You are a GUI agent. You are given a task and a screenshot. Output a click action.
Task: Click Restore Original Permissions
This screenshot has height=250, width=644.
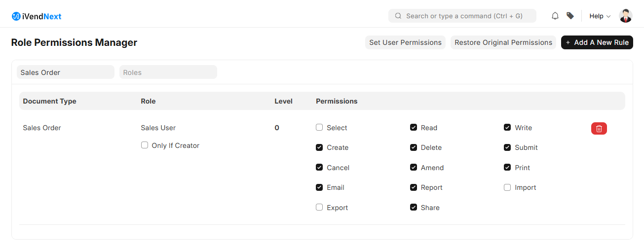pyautogui.click(x=503, y=42)
